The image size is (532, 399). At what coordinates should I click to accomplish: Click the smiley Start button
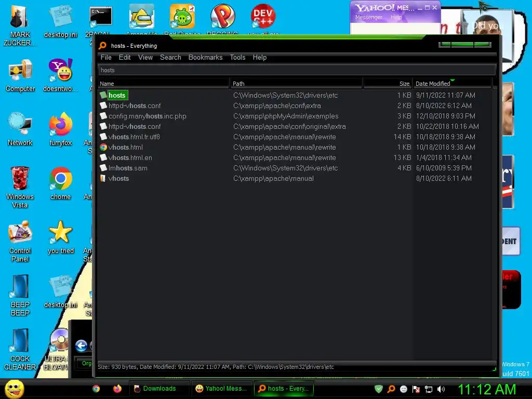[x=14, y=389]
